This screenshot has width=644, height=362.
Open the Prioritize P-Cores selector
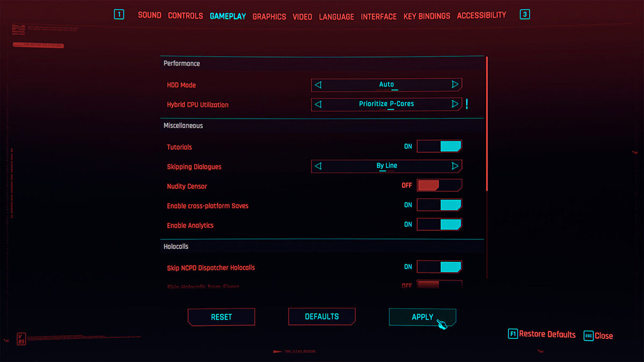386,104
